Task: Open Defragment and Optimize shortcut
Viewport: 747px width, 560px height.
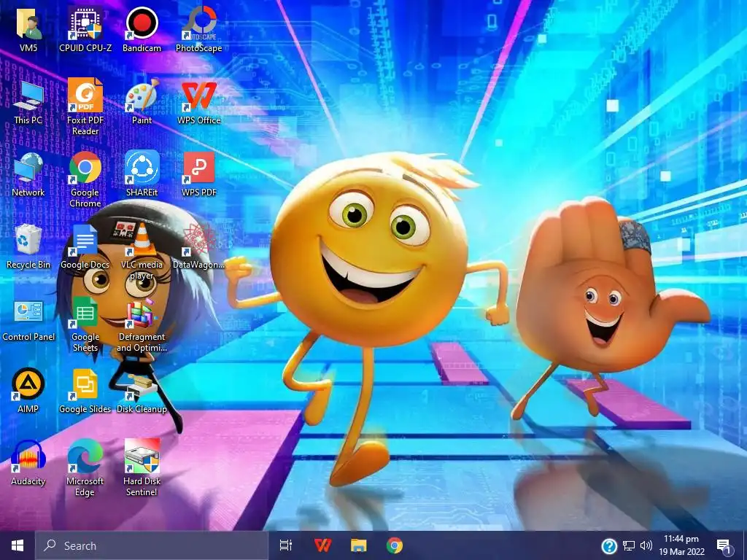Action: click(142, 324)
